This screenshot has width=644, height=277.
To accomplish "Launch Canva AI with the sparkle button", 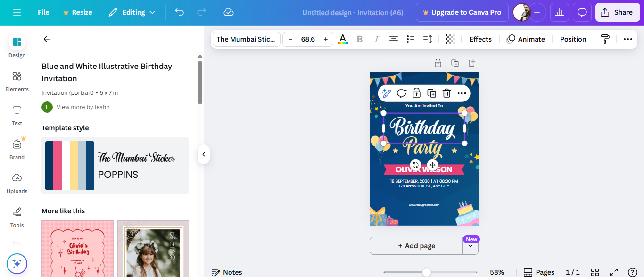I will [x=17, y=264].
